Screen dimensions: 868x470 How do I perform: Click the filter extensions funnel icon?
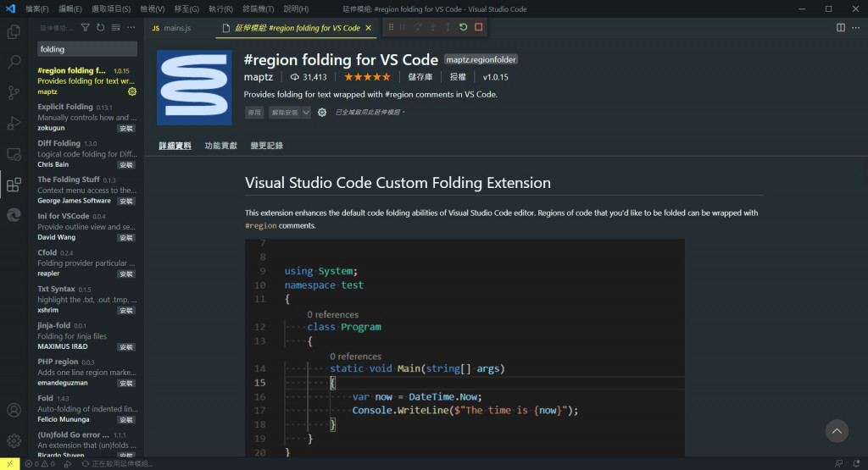click(x=87, y=28)
